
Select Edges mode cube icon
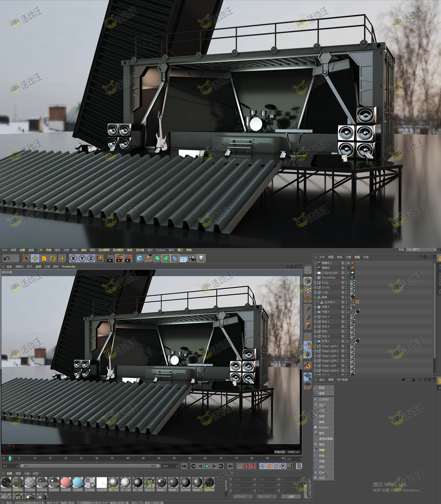pos(308,317)
